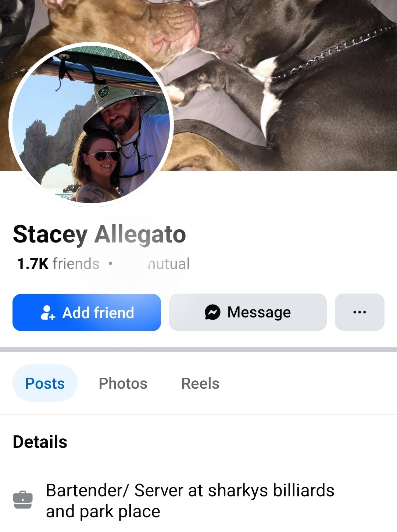Switch to the Reels tab
397x532 pixels.
200,383
